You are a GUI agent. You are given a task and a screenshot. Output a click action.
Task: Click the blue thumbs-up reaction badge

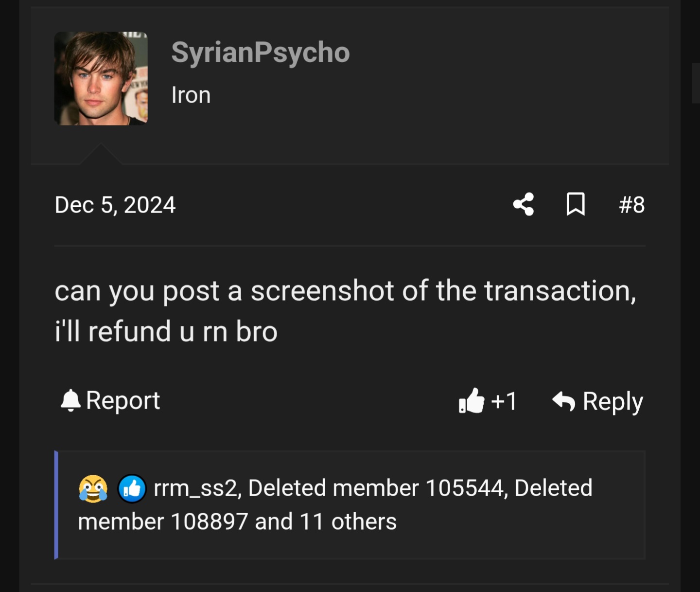coord(132,488)
